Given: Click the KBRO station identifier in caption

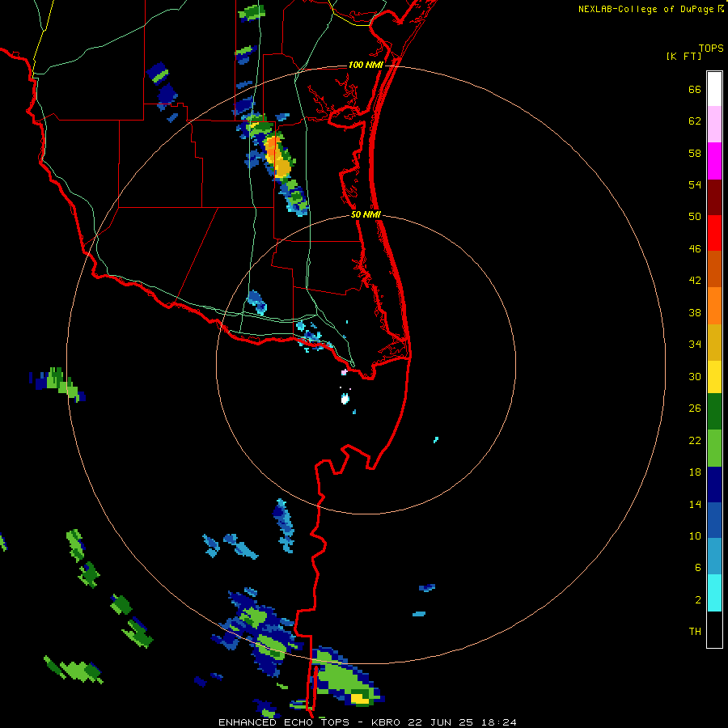Looking at the screenshot, I should 387,722.
